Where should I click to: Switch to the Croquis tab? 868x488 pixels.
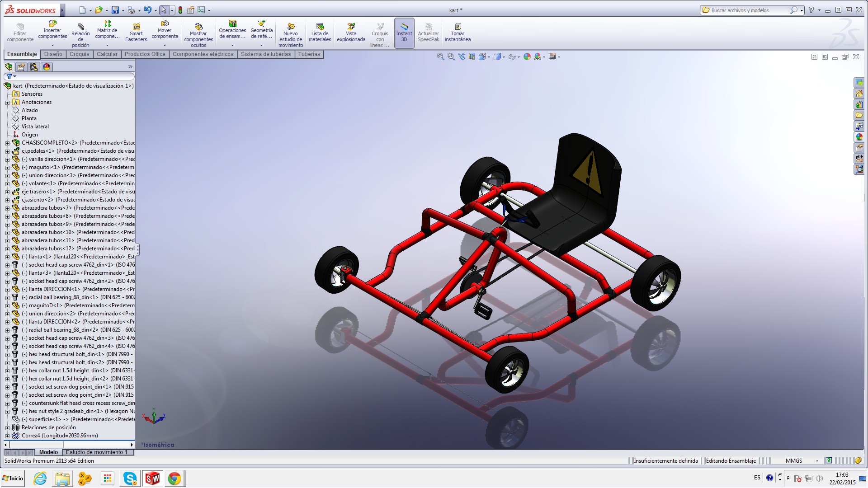(x=79, y=54)
